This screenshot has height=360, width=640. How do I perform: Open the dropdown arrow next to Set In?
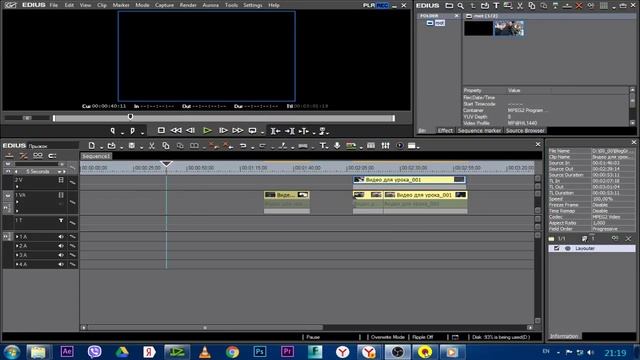point(122,133)
